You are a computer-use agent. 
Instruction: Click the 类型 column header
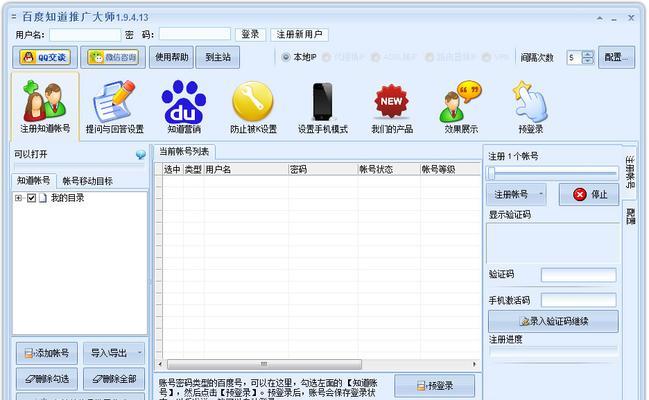pyautogui.click(x=193, y=169)
